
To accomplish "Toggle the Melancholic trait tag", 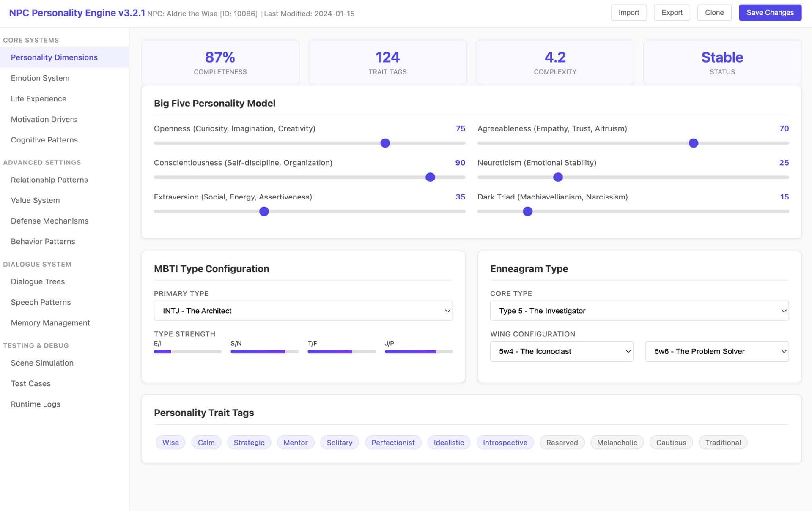I will pos(617,443).
